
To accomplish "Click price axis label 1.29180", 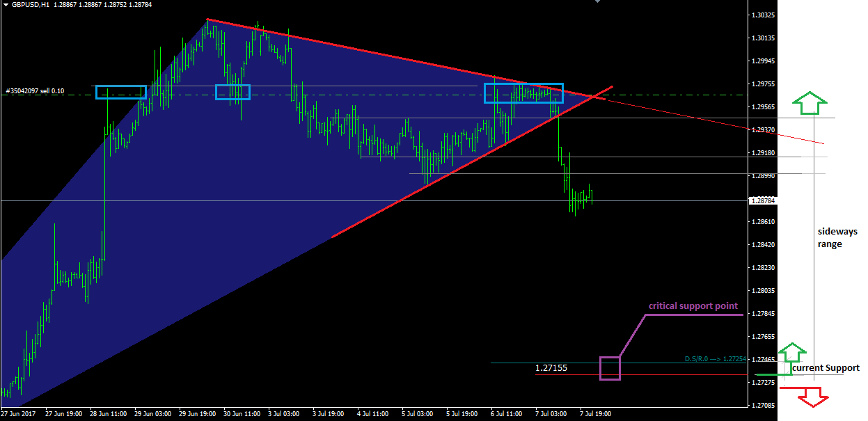I will (764, 153).
